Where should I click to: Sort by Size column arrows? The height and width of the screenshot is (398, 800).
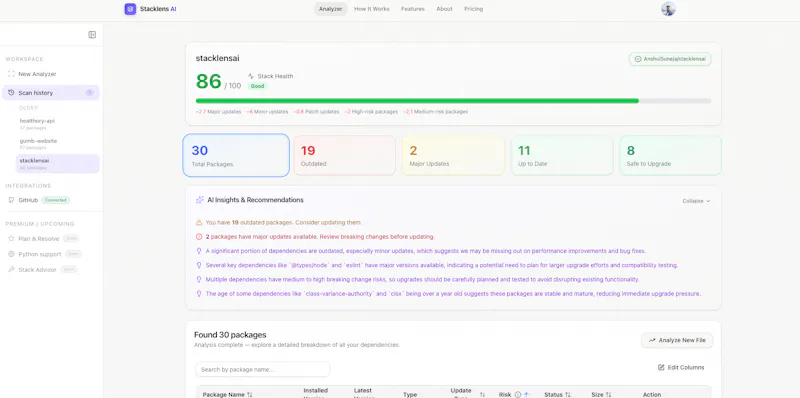coord(608,394)
